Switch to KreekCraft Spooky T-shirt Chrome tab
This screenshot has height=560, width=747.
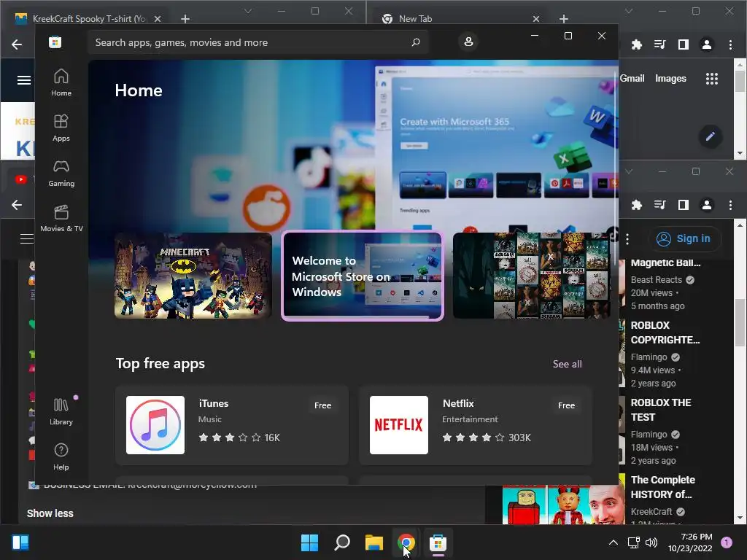88,18
